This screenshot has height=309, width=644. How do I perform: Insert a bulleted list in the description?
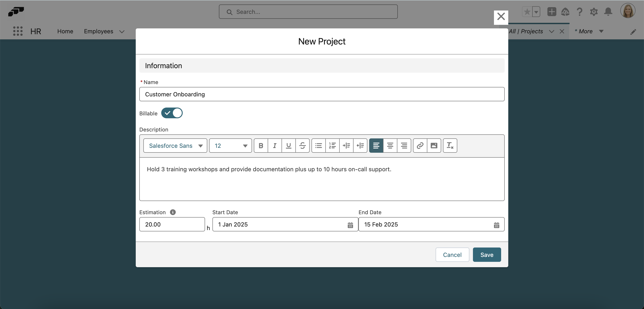pyautogui.click(x=318, y=146)
